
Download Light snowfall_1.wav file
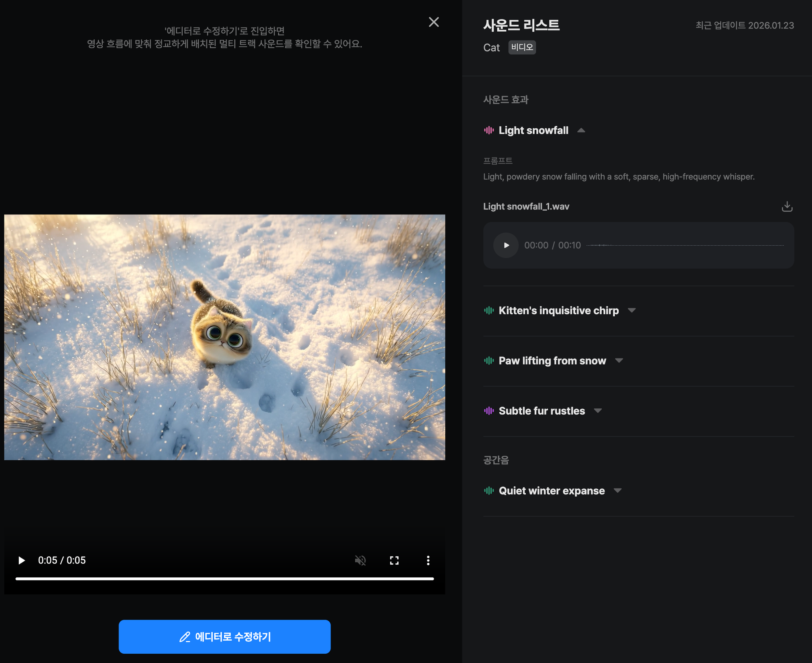point(787,207)
